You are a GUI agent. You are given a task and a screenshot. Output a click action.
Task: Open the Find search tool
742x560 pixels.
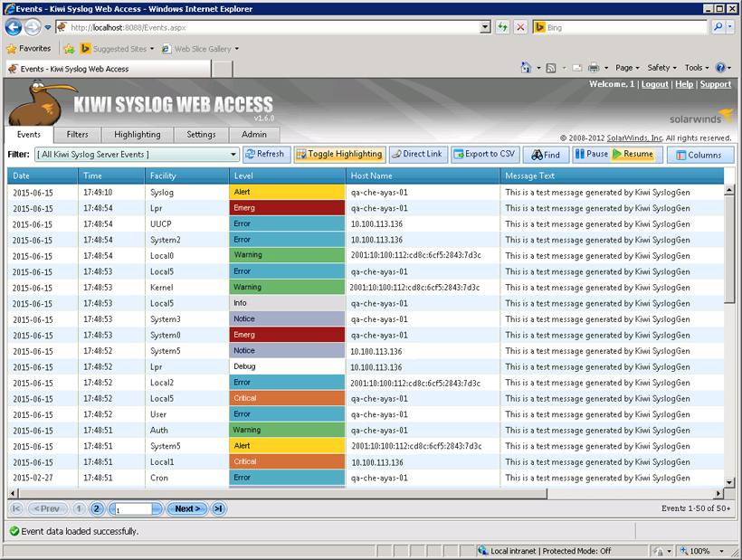tap(545, 154)
